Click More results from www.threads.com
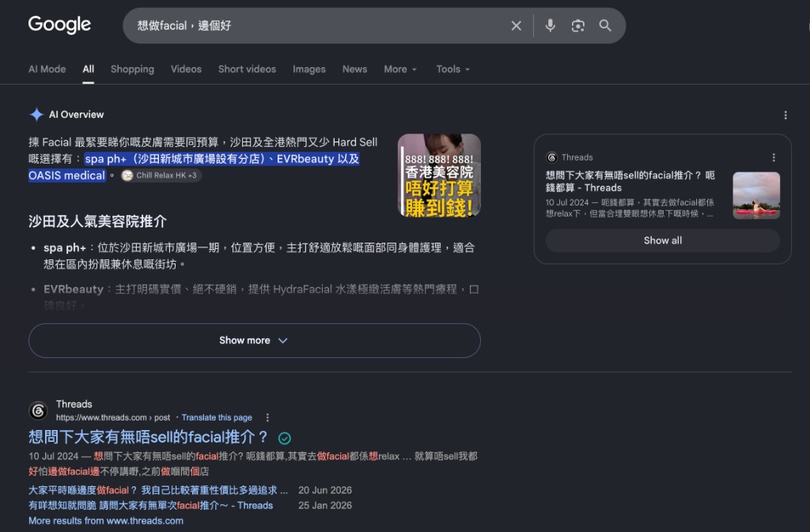This screenshot has height=532, width=810. 106,521
